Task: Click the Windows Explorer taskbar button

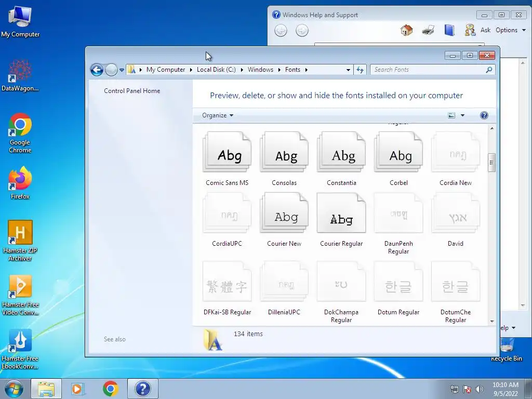Action: (x=46, y=389)
